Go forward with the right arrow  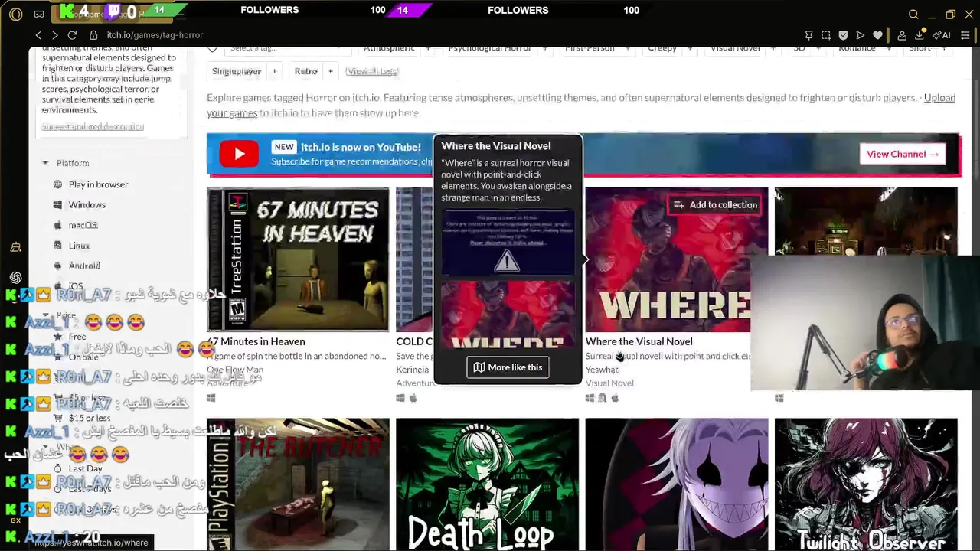pyautogui.click(x=55, y=35)
